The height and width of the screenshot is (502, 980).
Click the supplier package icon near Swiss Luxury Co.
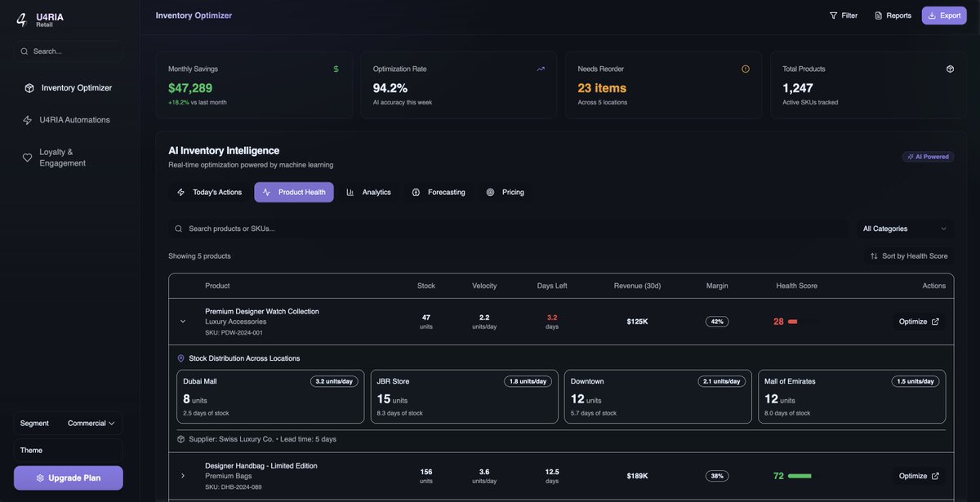click(181, 439)
